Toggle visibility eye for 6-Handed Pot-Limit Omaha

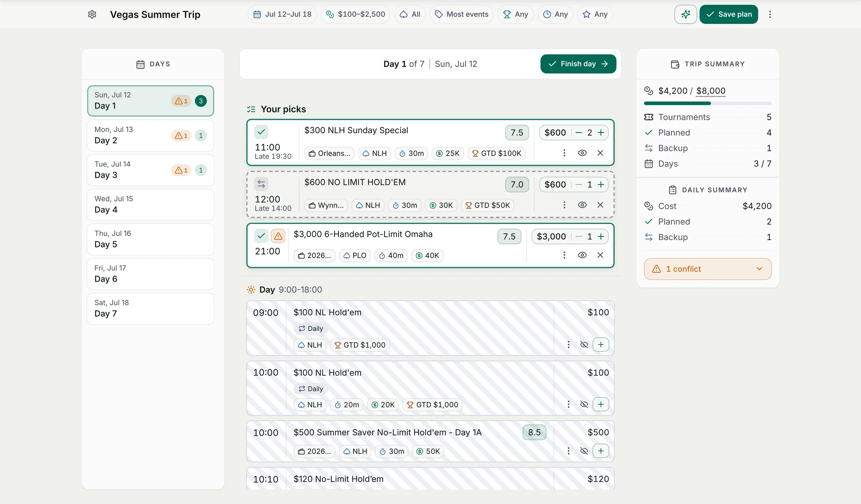(582, 255)
